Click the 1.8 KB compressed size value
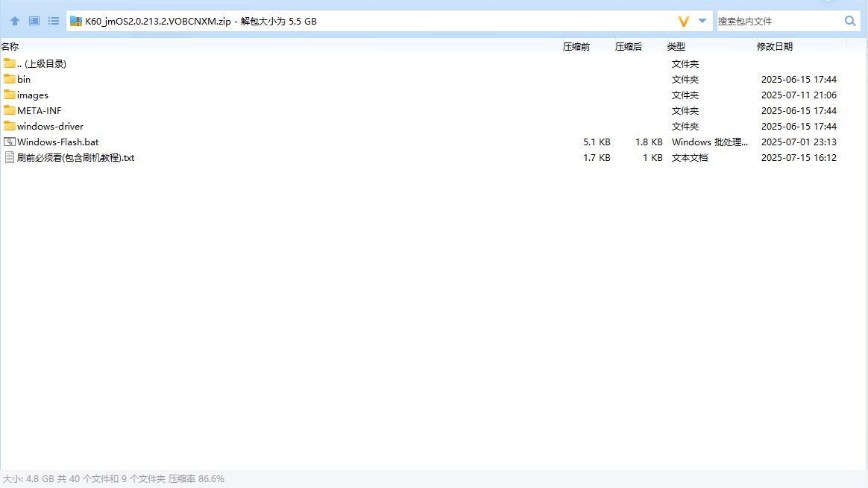This screenshot has height=488, width=868. pos(649,142)
